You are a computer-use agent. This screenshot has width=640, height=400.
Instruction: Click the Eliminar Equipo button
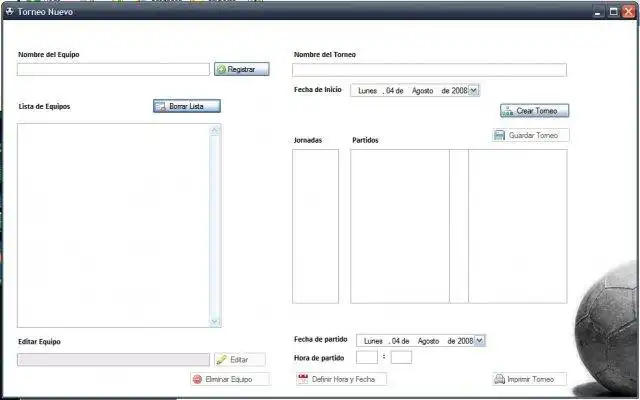click(230, 379)
